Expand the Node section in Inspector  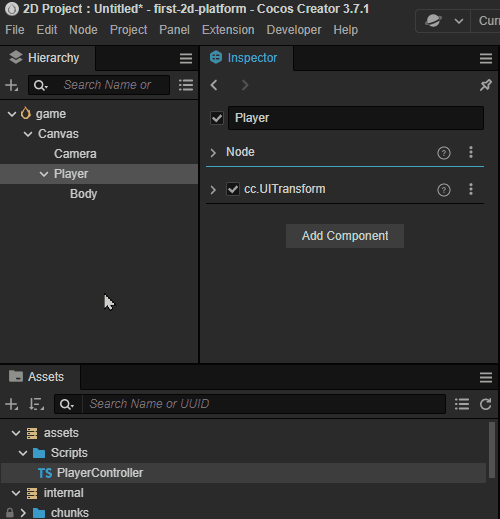tap(213, 153)
